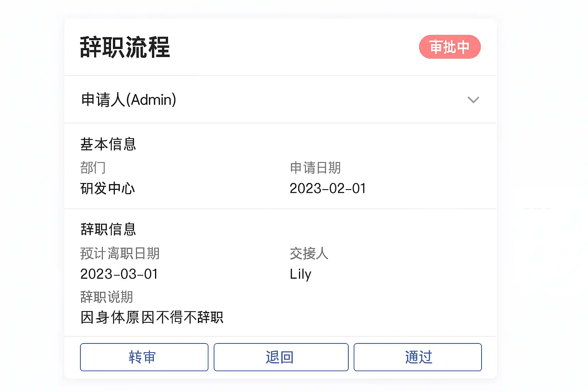Click the application date 2023-02-01
Screen dimensions: 588x392
(328, 188)
